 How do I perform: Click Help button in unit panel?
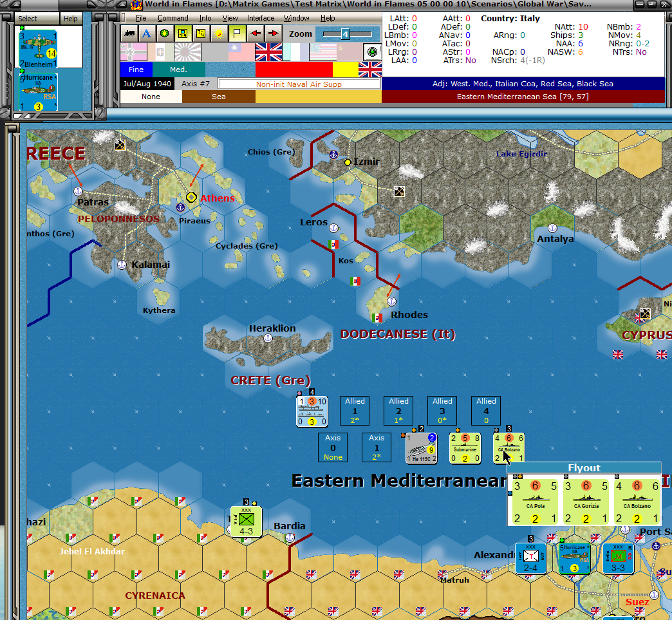tap(71, 19)
